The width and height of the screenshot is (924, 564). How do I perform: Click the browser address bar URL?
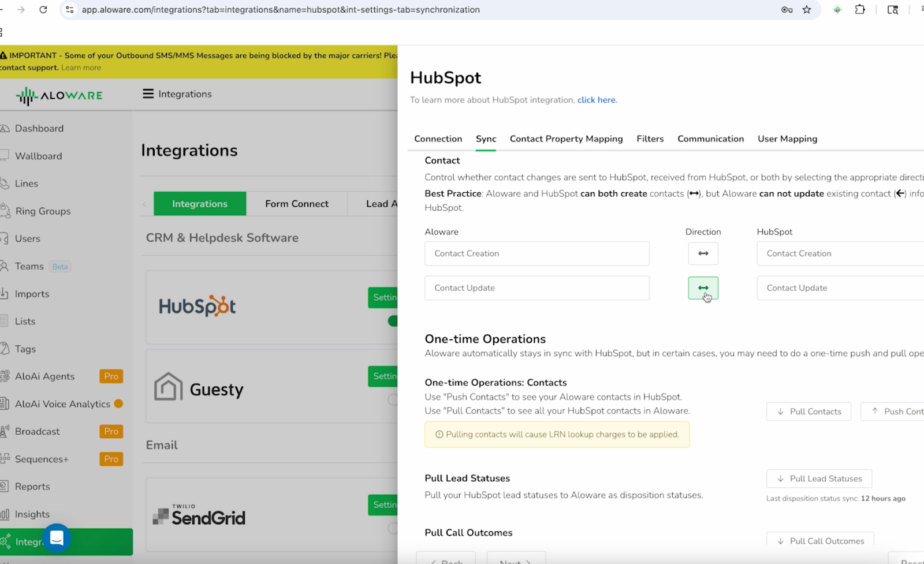tap(281, 10)
